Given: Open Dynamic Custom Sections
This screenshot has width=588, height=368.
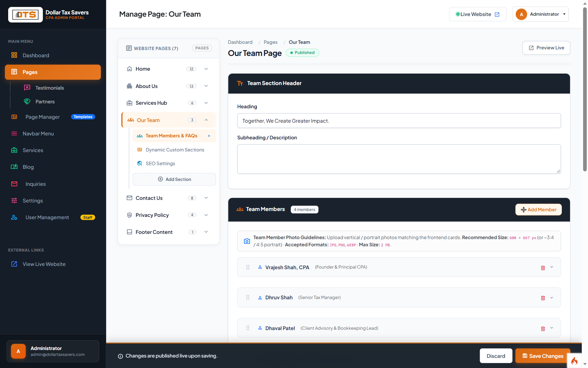Looking at the screenshot, I should [174, 150].
